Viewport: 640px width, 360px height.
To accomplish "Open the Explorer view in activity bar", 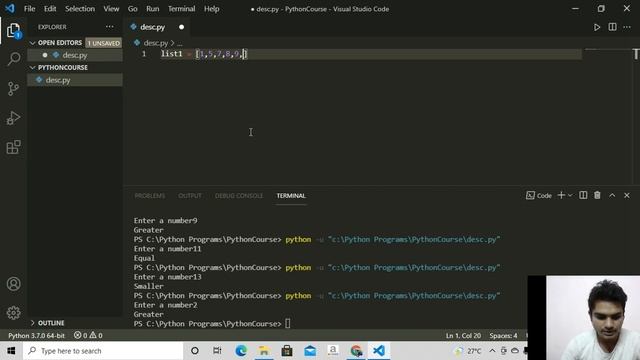I will 13,31.
